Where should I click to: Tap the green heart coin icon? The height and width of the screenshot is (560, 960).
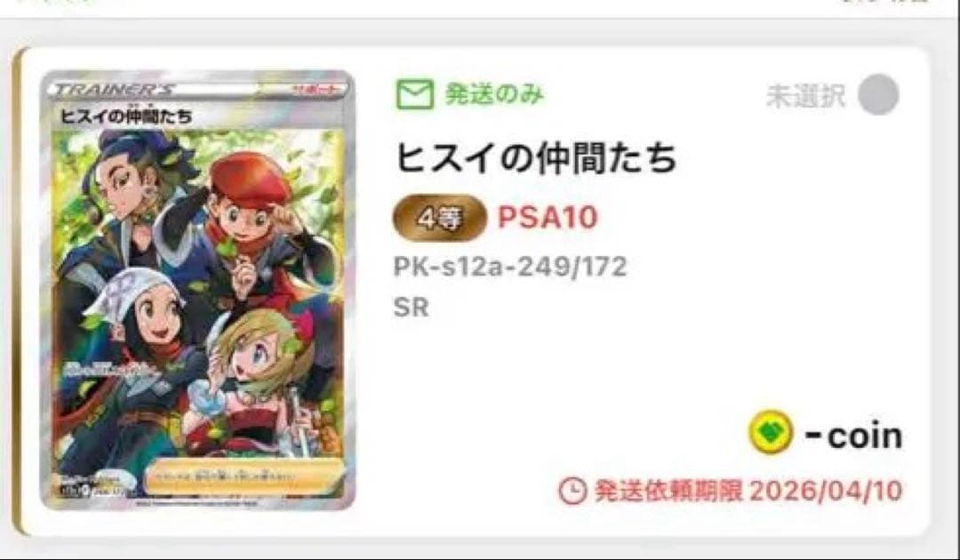click(771, 432)
